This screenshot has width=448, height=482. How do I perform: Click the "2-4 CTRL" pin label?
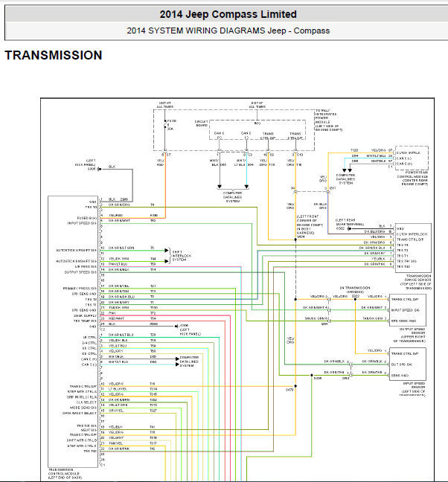click(89, 343)
